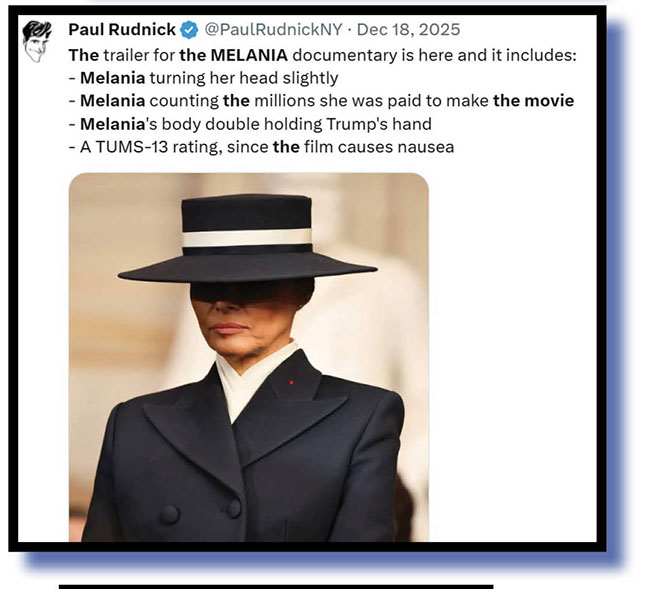Click the "body double holding Trump's hand" line
This screenshot has width=652, height=589.
296,124
